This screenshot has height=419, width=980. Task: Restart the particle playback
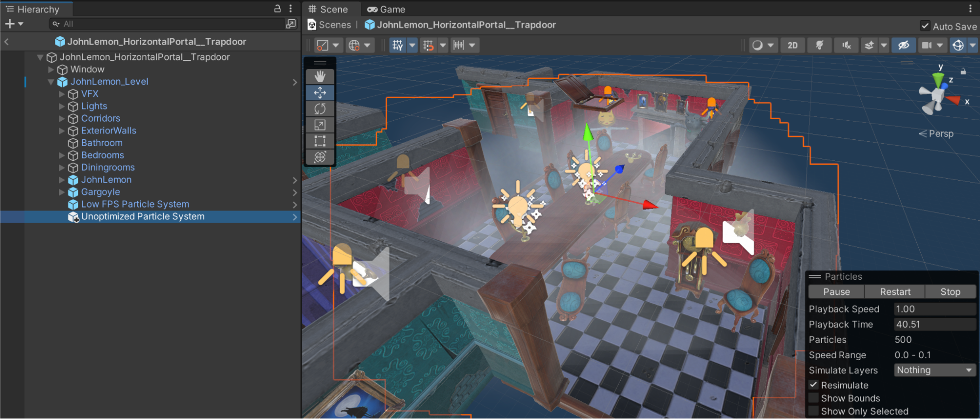coord(895,291)
